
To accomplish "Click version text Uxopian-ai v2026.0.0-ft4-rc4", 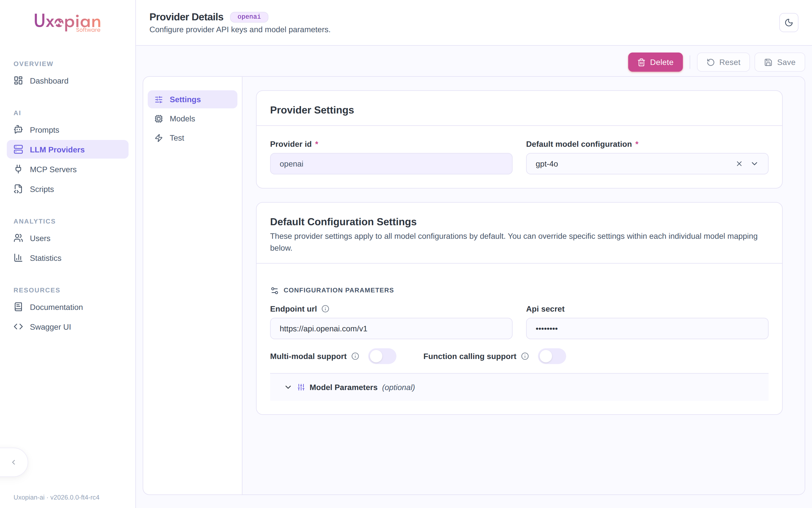I will [x=56, y=497].
